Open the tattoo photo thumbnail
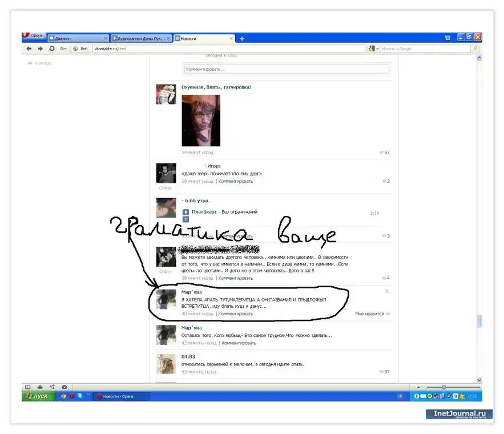 coord(200,120)
